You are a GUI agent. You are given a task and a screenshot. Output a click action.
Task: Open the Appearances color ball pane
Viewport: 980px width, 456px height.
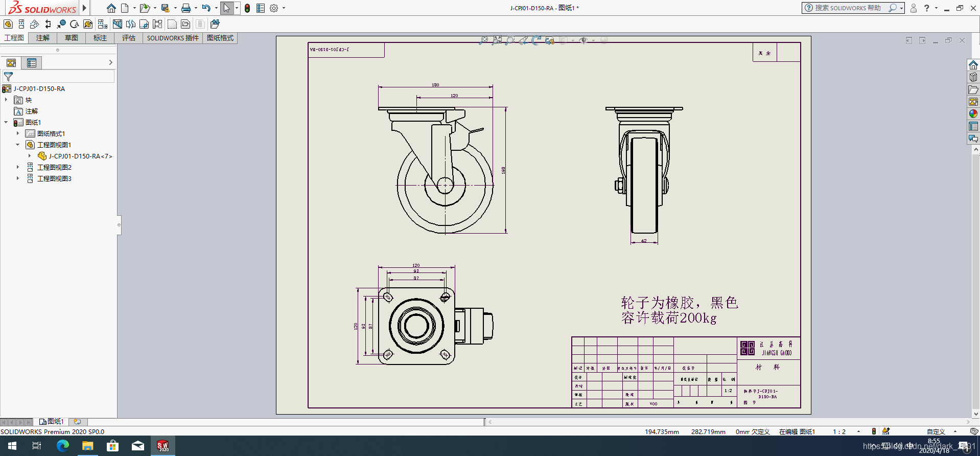(973, 113)
